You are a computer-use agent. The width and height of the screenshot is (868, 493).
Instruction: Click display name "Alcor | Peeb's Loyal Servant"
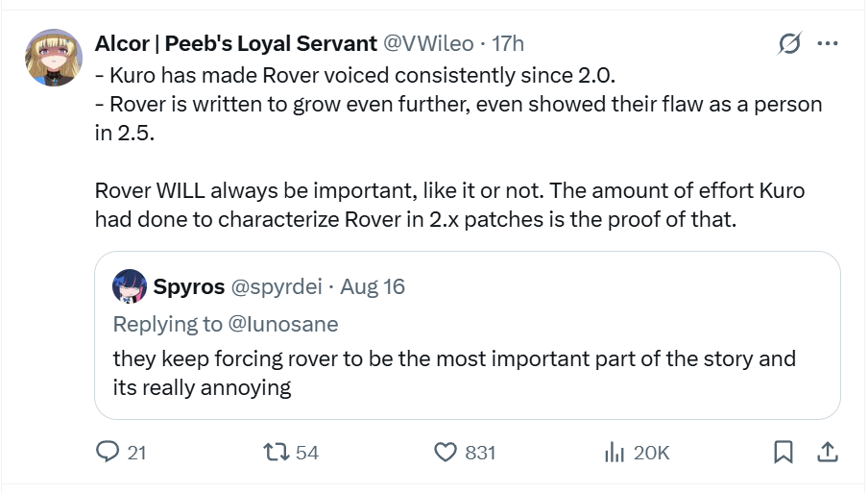pyautogui.click(x=236, y=43)
